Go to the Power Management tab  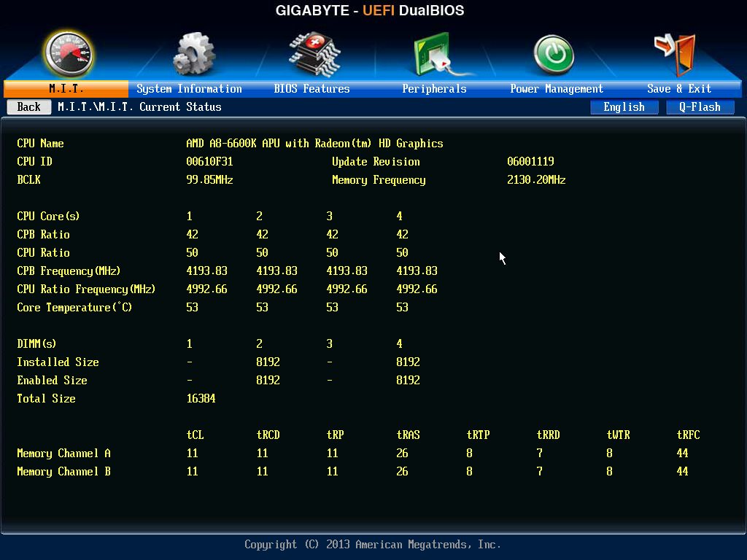pos(557,88)
